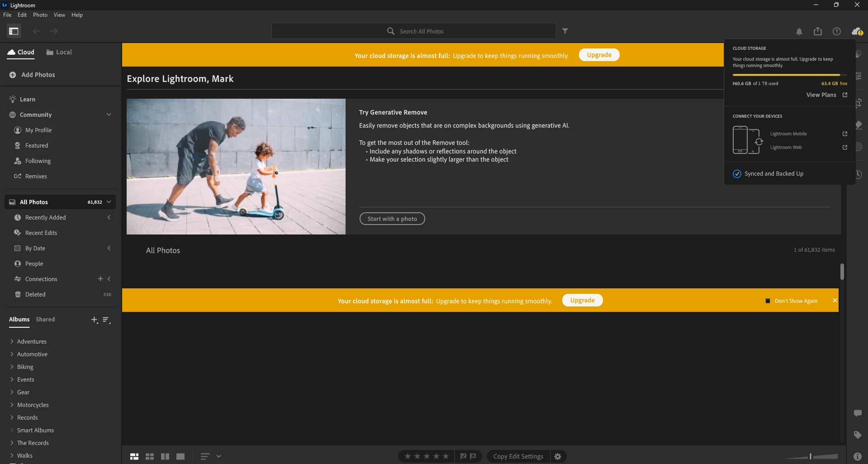The width and height of the screenshot is (868, 464).
Task: Open the filter funnel next to search
Action: coord(565,31)
